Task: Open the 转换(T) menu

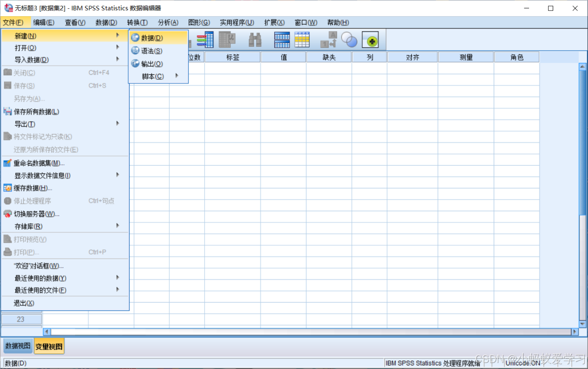Action: tap(137, 22)
